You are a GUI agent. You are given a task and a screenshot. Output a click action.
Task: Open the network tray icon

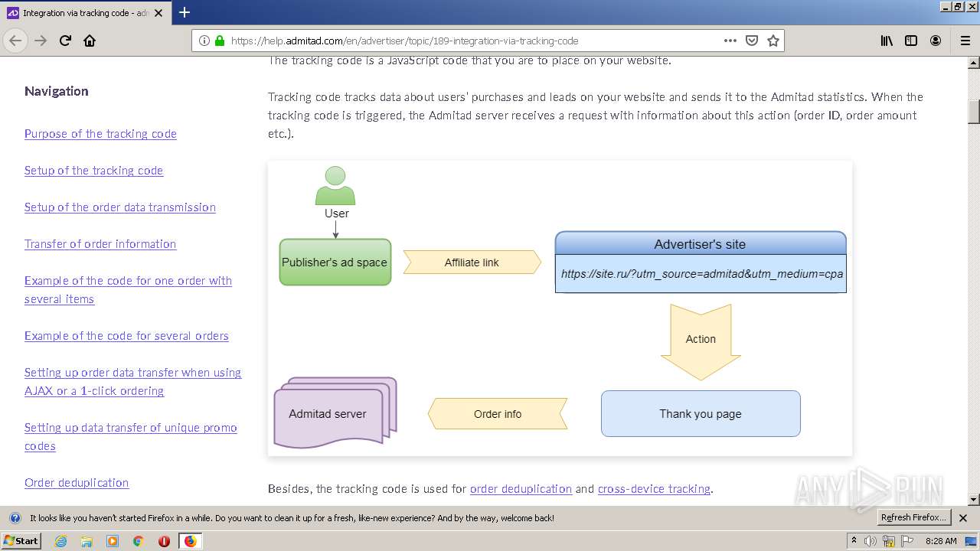[x=888, y=541]
